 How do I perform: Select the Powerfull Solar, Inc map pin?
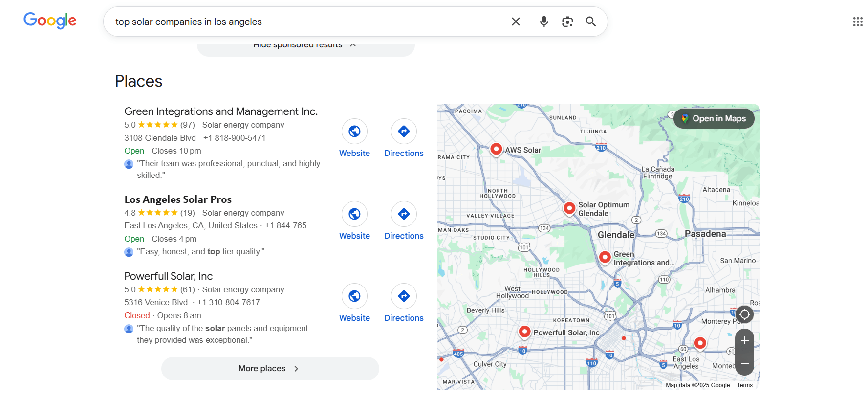point(524,332)
